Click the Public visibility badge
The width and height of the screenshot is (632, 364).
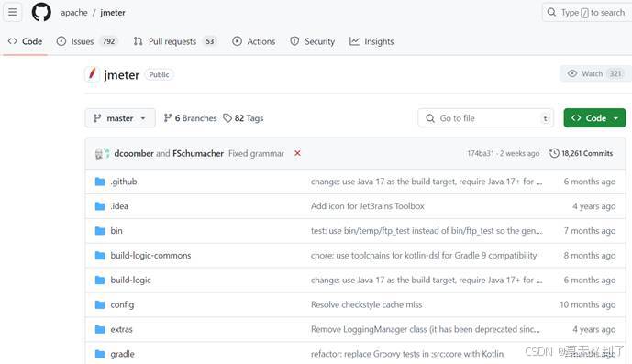(x=159, y=74)
